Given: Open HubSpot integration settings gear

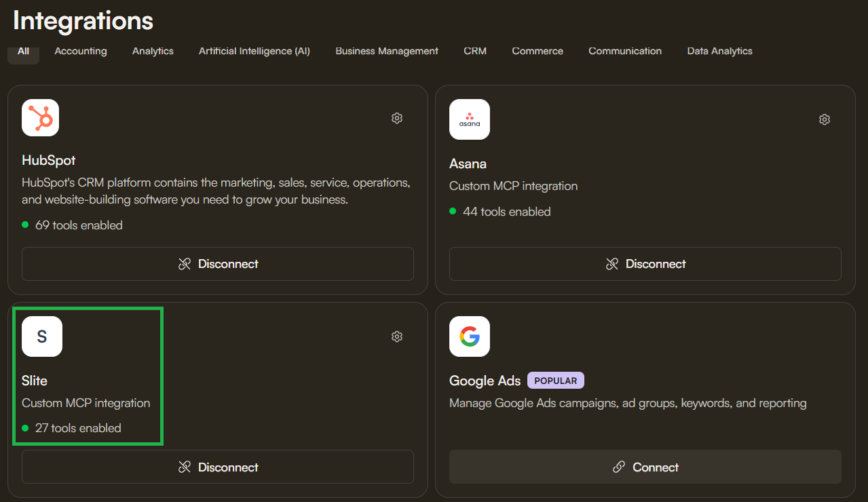Looking at the screenshot, I should [397, 118].
